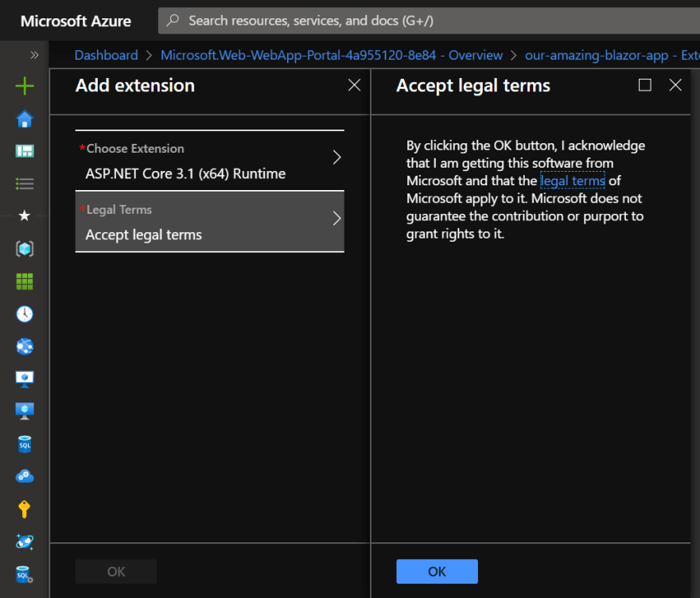Open Azure Cosmos DB planet icon
The width and height of the screenshot is (700, 598).
click(25, 542)
